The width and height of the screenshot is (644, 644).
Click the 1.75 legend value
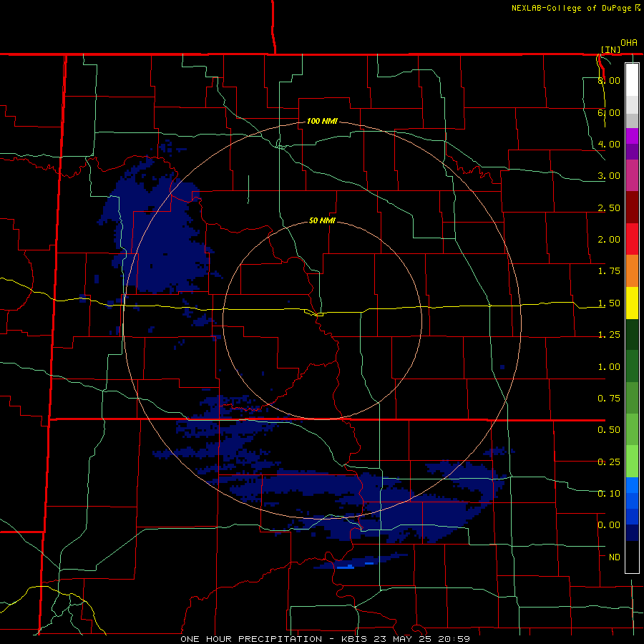[x=609, y=271]
